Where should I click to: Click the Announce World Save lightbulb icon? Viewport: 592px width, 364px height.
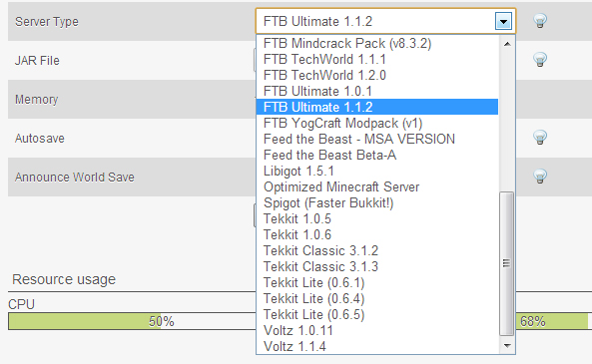click(540, 176)
